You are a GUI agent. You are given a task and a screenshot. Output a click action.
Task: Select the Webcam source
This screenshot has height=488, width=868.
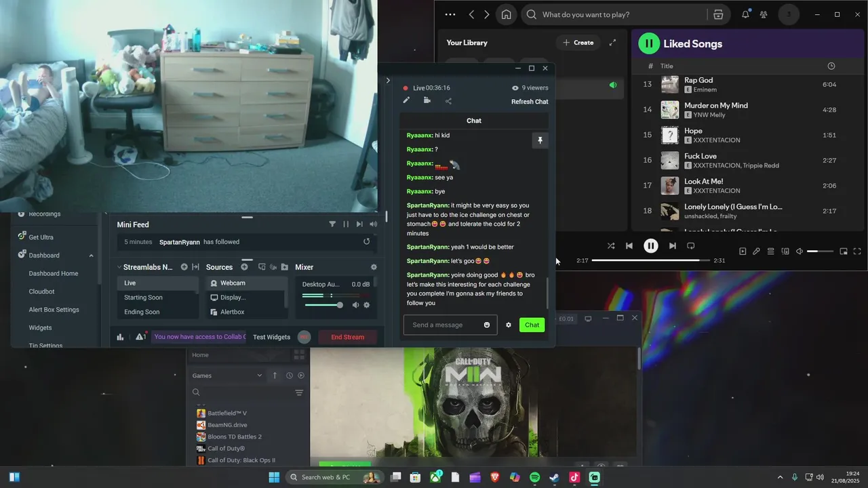coord(246,283)
